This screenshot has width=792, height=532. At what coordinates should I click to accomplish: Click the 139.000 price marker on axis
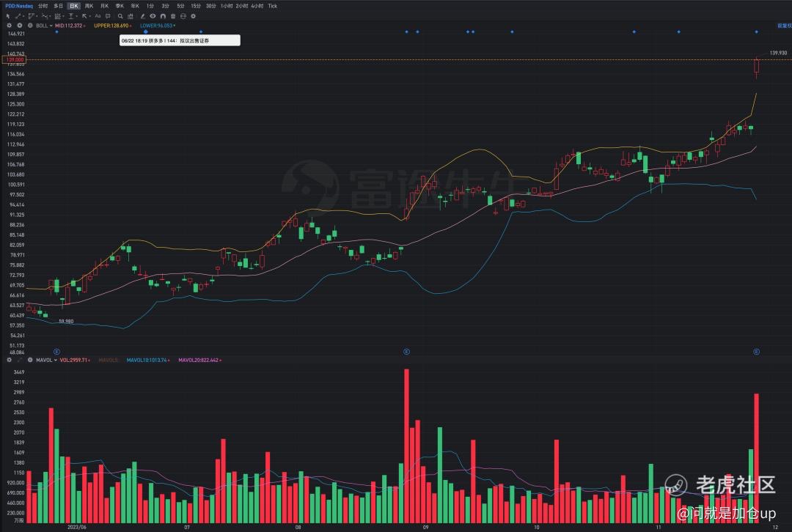pyautogui.click(x=15, y=59)
